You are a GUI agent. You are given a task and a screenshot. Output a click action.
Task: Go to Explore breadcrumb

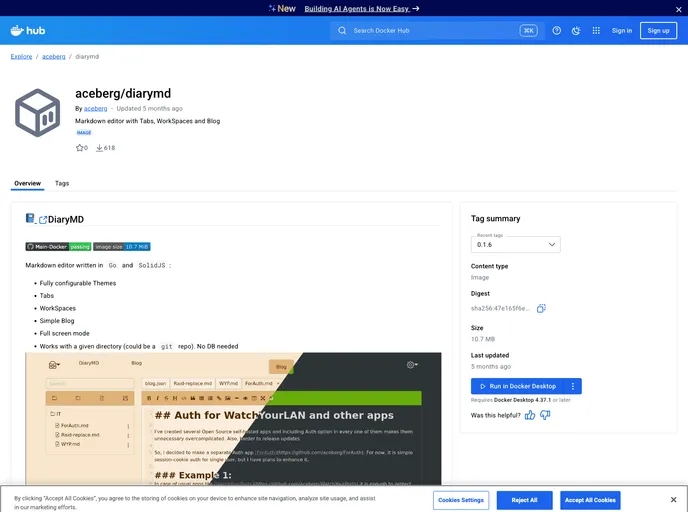point(22,57)
